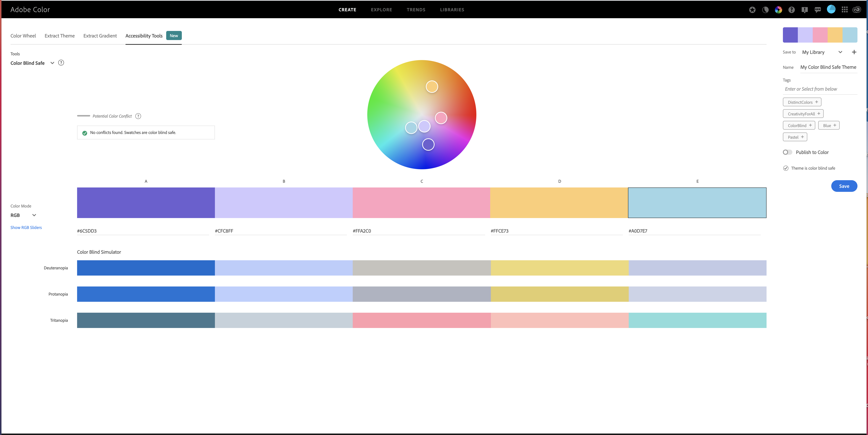Select swatch E in the color palette
The image size is (868, 435).
pos(697,203)
